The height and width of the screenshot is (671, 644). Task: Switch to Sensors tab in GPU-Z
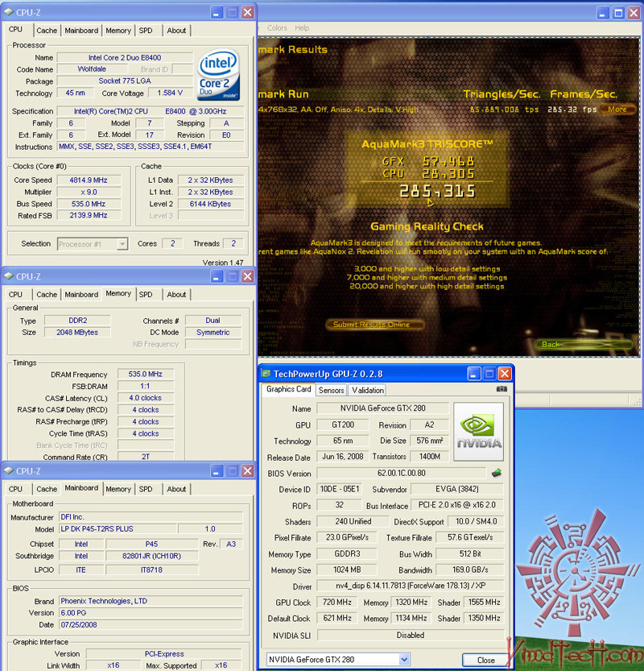tap(331, 390)
